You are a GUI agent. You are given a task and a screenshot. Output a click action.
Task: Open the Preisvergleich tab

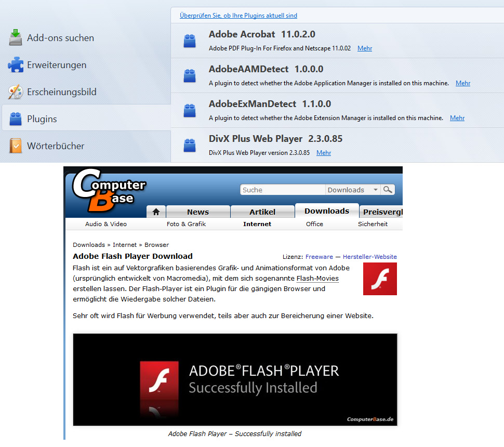click(381, 212)
